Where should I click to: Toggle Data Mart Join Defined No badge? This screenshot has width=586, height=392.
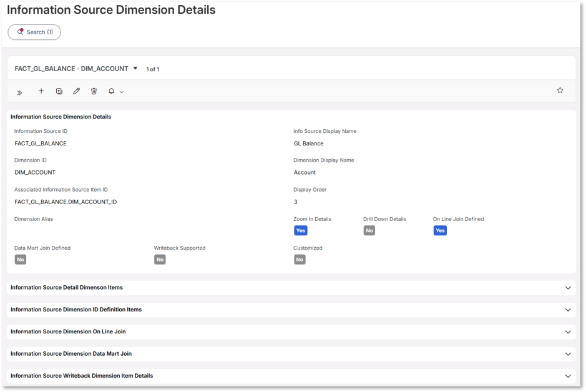(x=21, y=259)
